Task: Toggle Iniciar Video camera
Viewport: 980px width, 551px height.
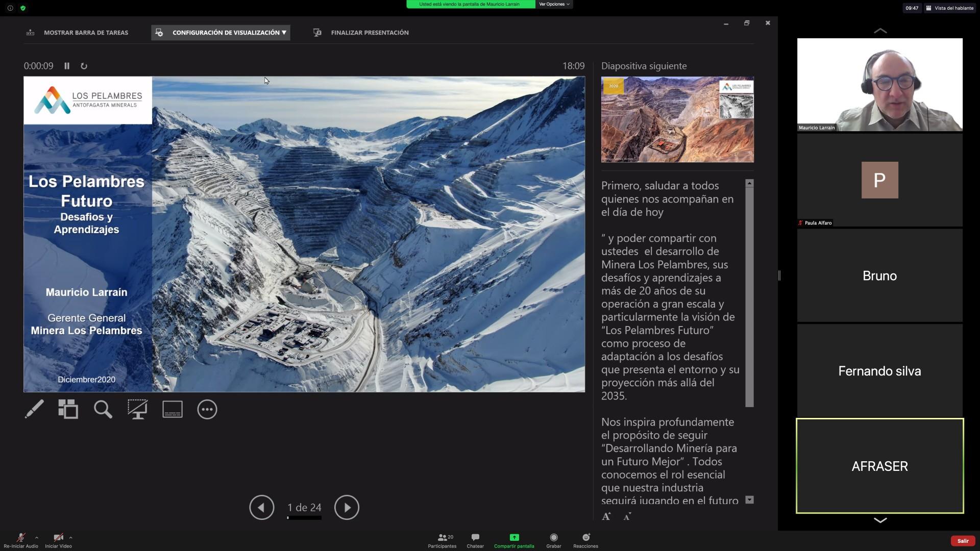Action: (58, 540)
